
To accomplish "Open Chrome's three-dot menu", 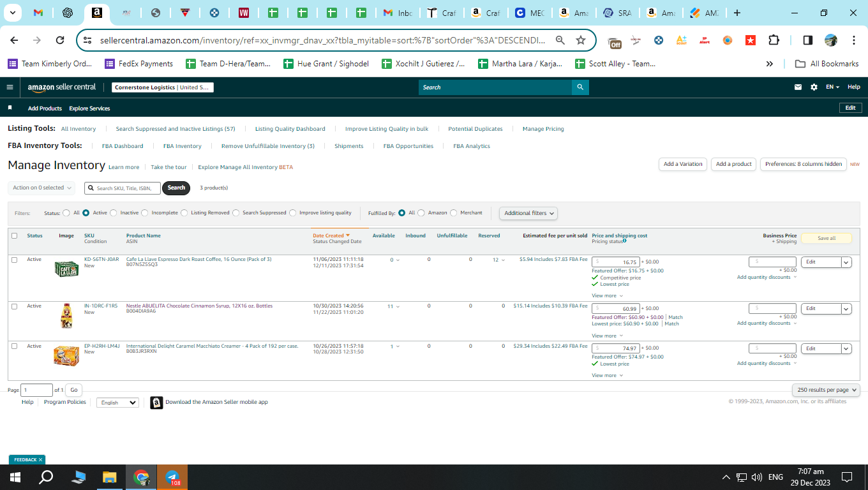I will pos(854,40).
